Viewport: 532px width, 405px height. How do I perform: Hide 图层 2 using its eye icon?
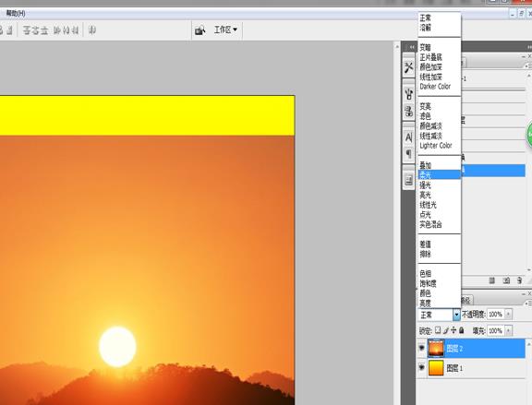(421, 348)
